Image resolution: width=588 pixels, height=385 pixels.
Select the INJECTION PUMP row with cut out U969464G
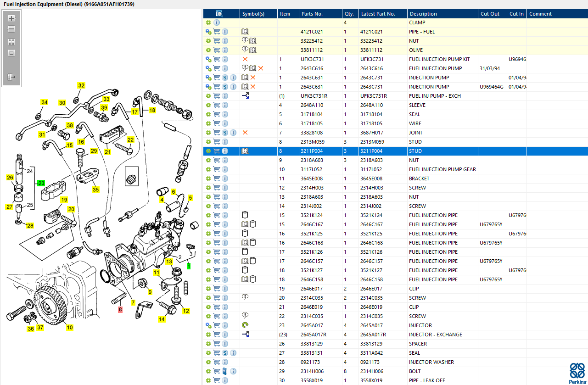pos(395,87)
